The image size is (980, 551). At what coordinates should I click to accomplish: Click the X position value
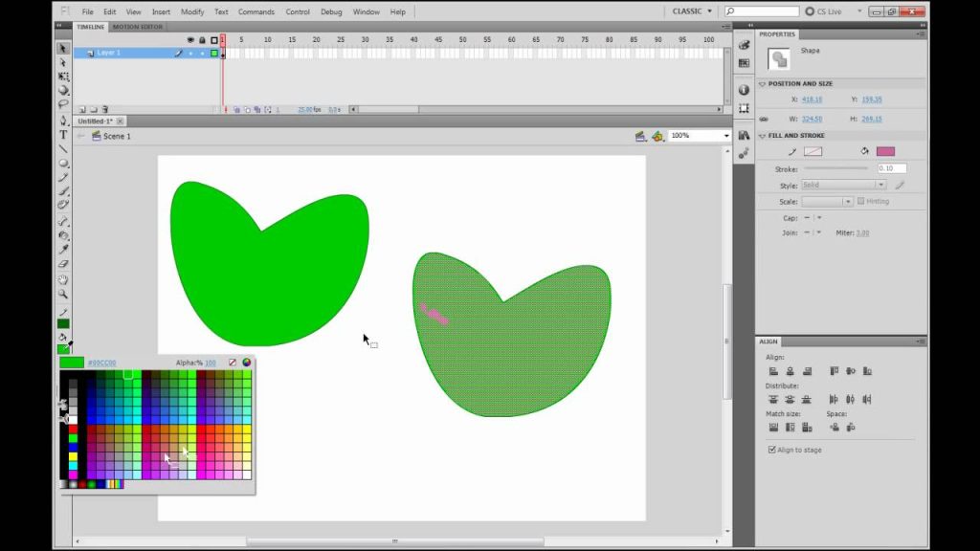click(812, 99)
